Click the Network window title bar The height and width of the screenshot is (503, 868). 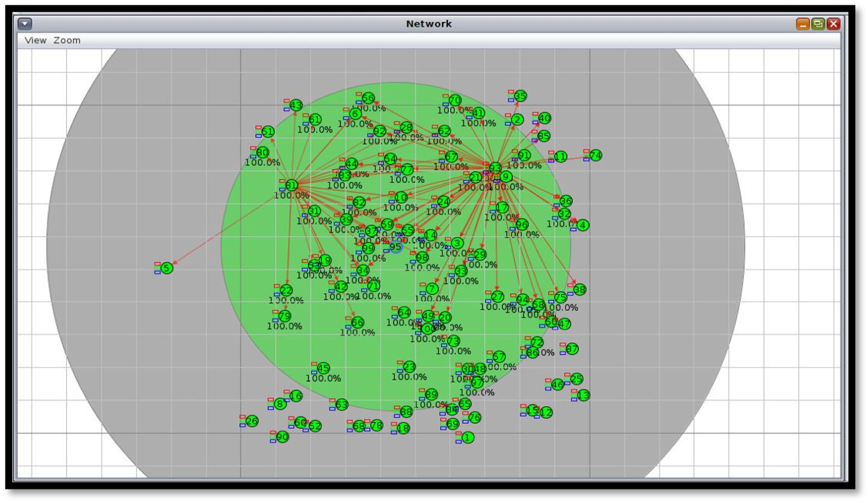click(428, 24)
